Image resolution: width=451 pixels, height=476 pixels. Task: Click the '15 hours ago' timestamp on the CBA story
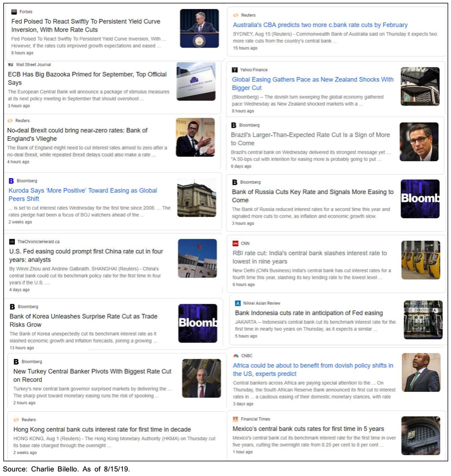click(x=245, y=48)
